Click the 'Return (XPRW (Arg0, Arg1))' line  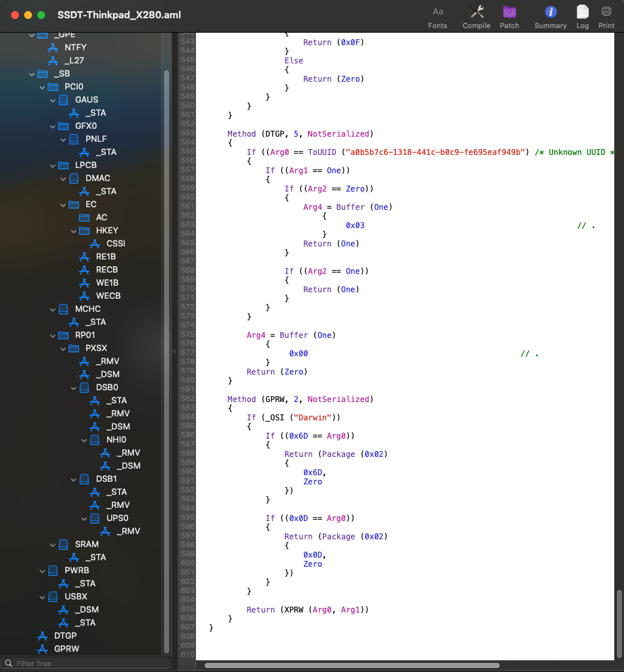(308, 609)
